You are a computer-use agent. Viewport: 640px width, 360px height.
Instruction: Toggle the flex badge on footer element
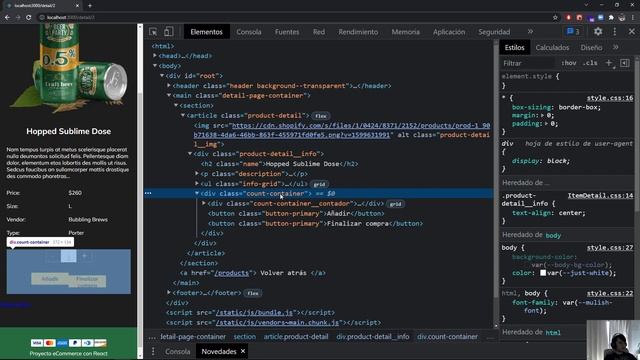tap(253, 293)
